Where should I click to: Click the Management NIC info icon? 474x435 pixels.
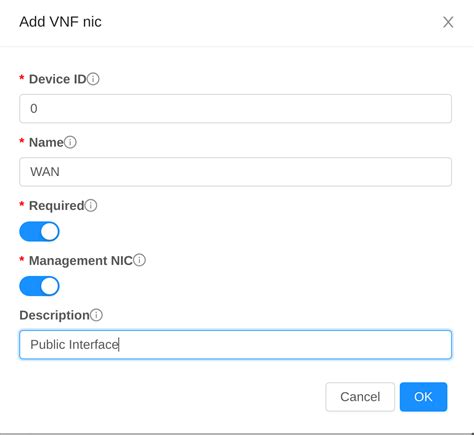[x=139, y=260]
